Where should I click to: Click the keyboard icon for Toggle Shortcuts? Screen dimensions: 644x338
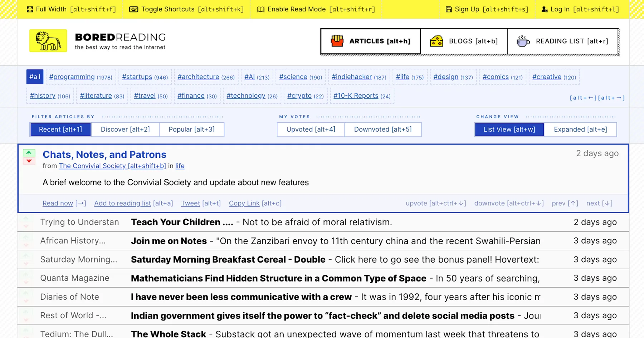(133, 9)
